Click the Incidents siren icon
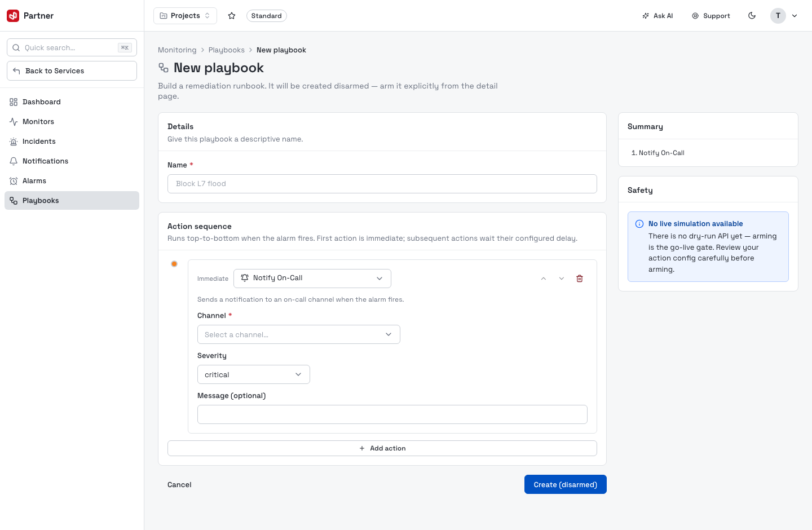 pyautogui.click(x=14, y=142)
